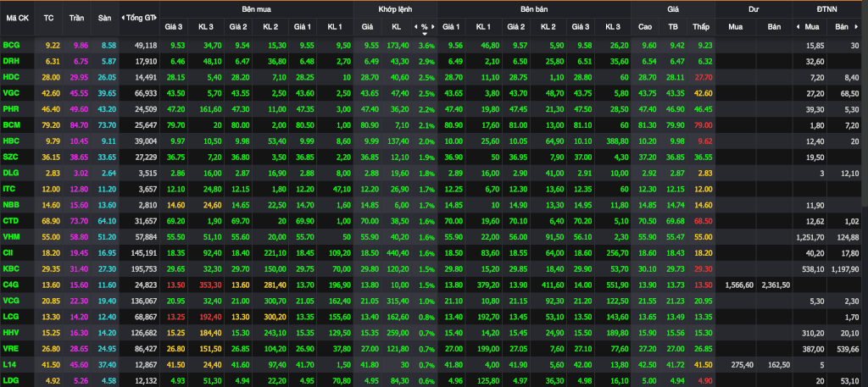The height and width of the screenshot is (387, 868).
Task: Open the L14 ticker symbol
Action: pos(8,366)
